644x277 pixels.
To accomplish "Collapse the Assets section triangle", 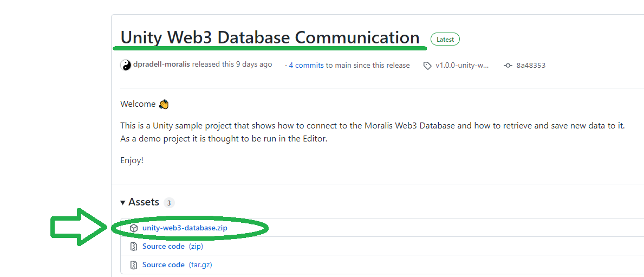I will click(x=123, y=202).
